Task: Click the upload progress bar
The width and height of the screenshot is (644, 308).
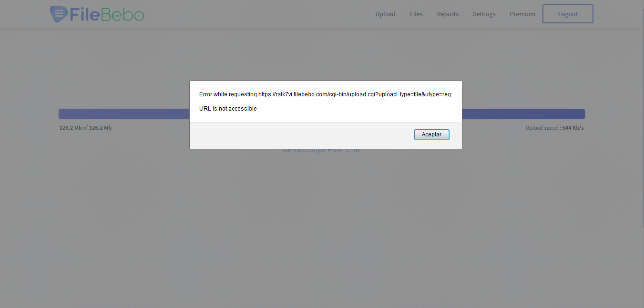Action: [x=322, y=114]
